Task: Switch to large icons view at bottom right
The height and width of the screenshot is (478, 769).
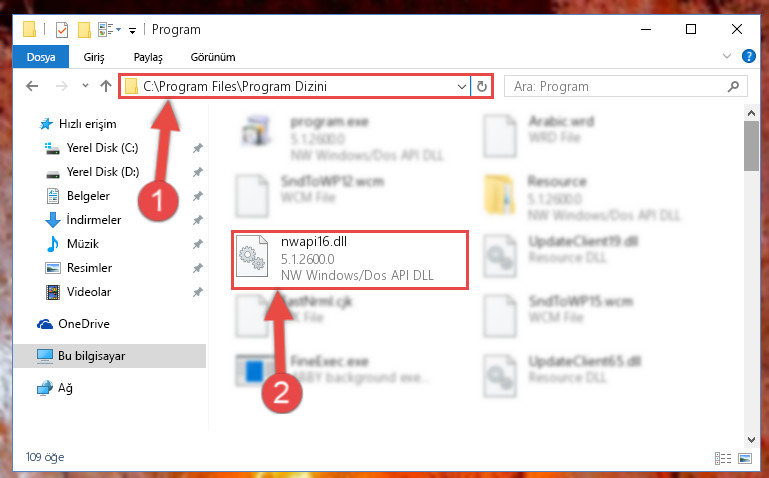Action: point(744,458)
